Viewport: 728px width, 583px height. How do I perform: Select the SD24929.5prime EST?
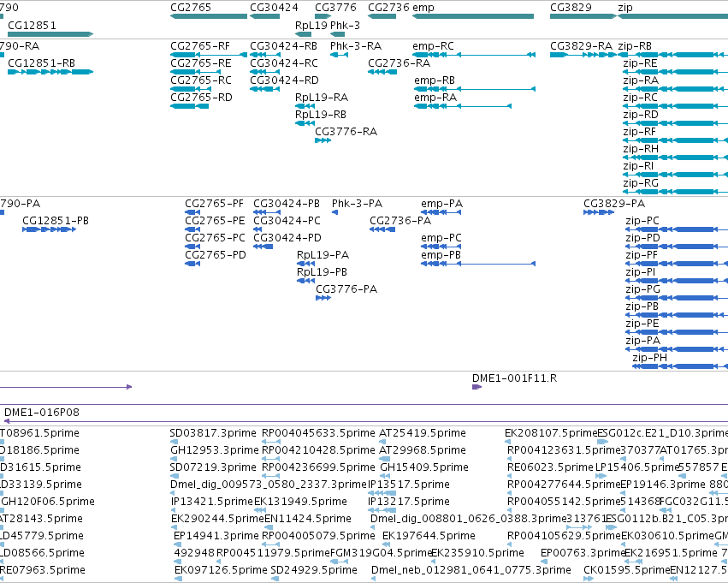click(314, 570)
